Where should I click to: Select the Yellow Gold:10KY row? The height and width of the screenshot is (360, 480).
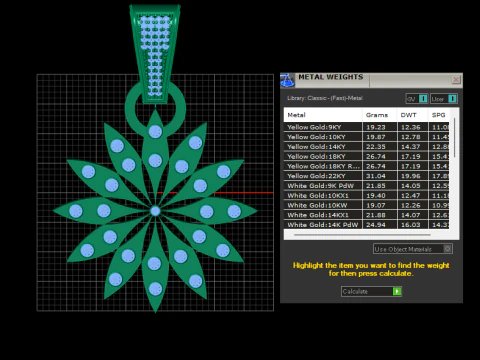[366, 137]
